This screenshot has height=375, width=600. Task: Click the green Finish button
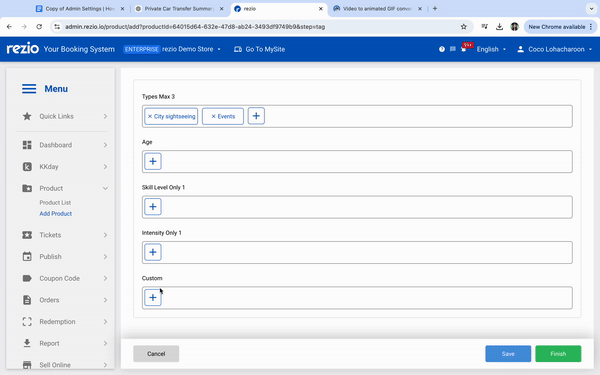(x=558, y=354)
